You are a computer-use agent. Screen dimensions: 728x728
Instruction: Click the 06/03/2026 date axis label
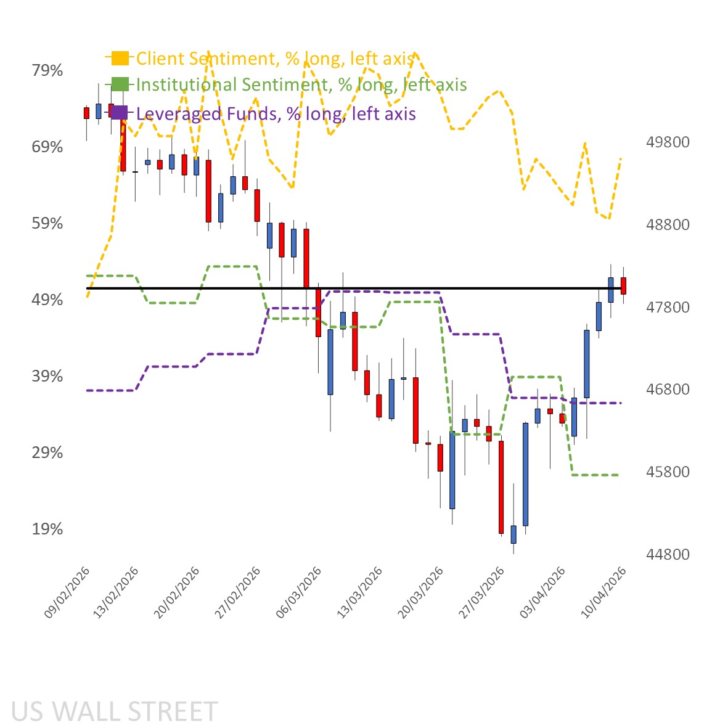point(300,592)
